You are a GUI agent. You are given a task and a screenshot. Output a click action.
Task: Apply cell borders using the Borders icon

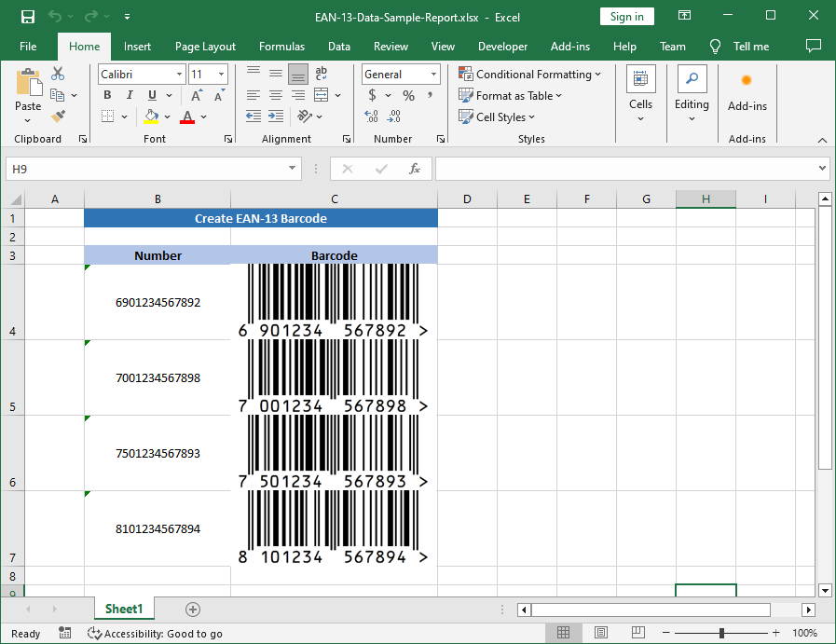coord(108,116)
